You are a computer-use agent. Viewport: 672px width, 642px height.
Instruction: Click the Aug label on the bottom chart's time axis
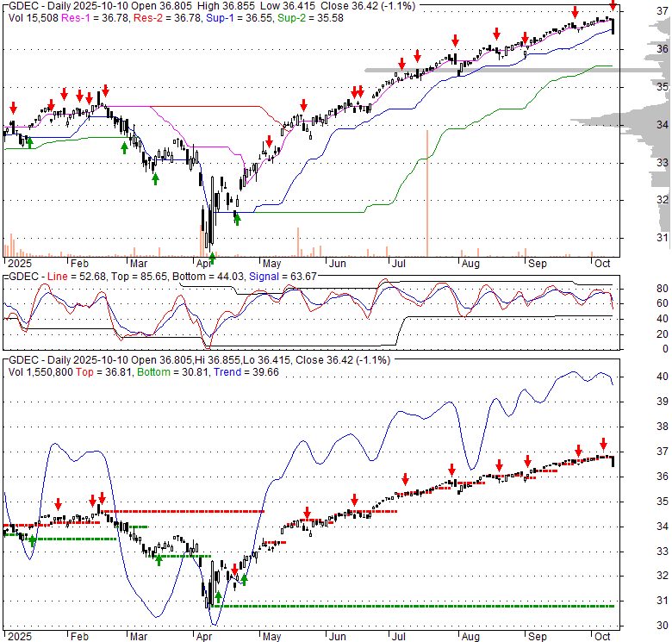point(470,637)
